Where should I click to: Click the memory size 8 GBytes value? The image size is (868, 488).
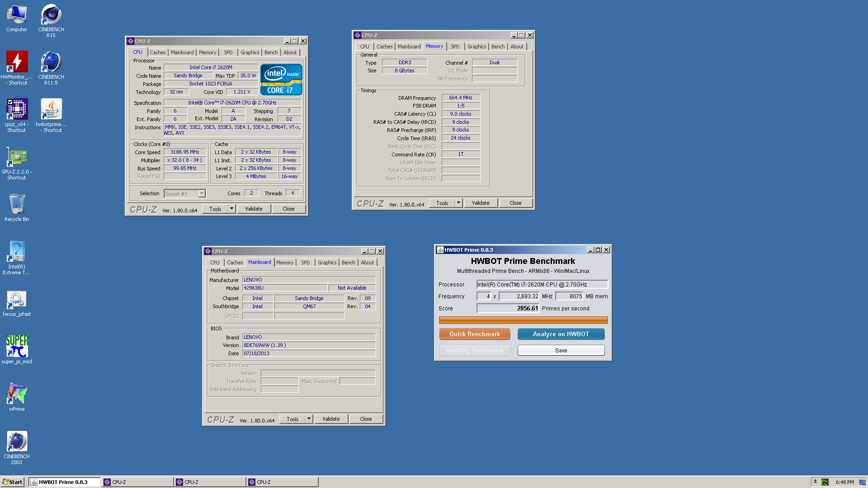tap(405, 70)
